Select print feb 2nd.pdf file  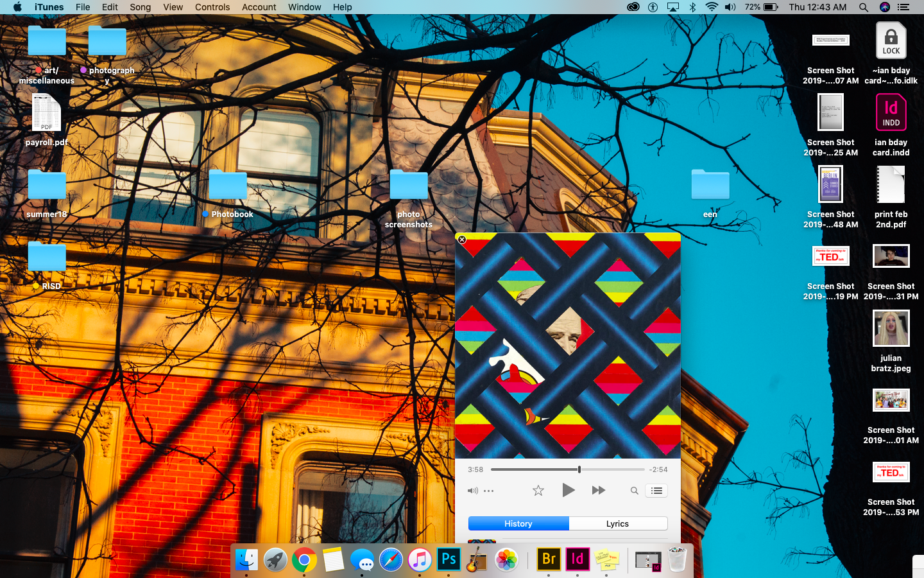(x=891, y=198)
